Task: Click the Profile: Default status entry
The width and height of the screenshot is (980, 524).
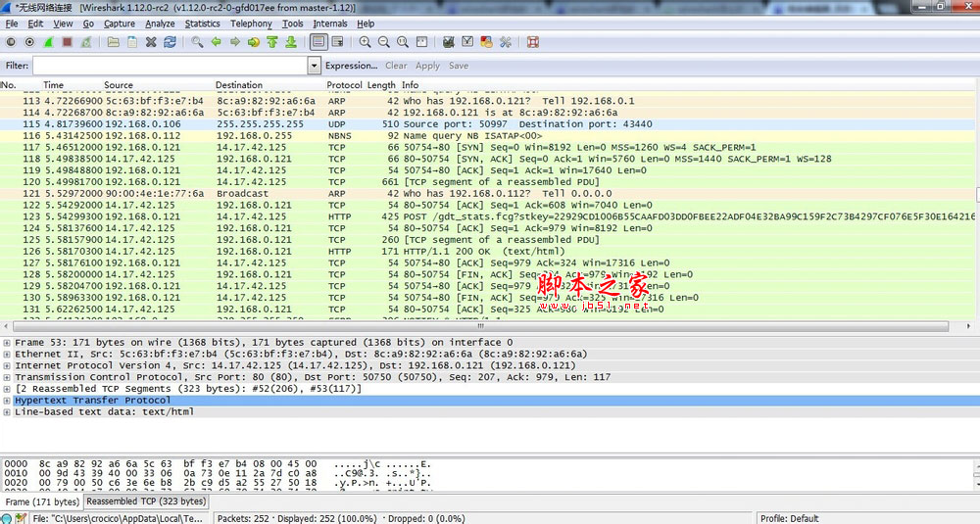Action: point(789,518)
